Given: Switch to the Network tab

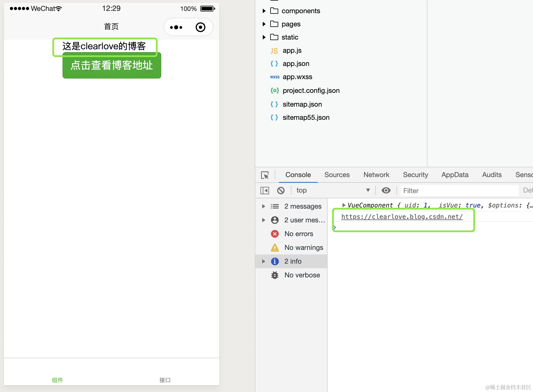Looking at the screenshot, I should (x=376, y=175).
